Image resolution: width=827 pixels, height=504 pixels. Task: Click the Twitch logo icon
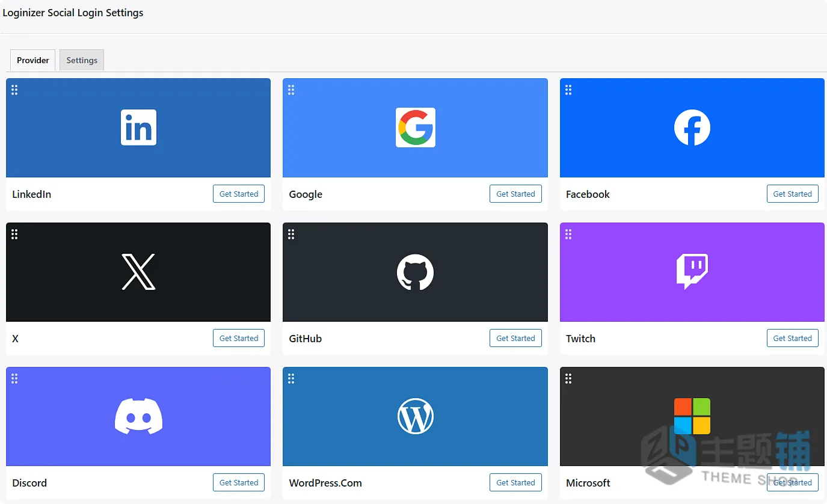[x=692, y=272]
